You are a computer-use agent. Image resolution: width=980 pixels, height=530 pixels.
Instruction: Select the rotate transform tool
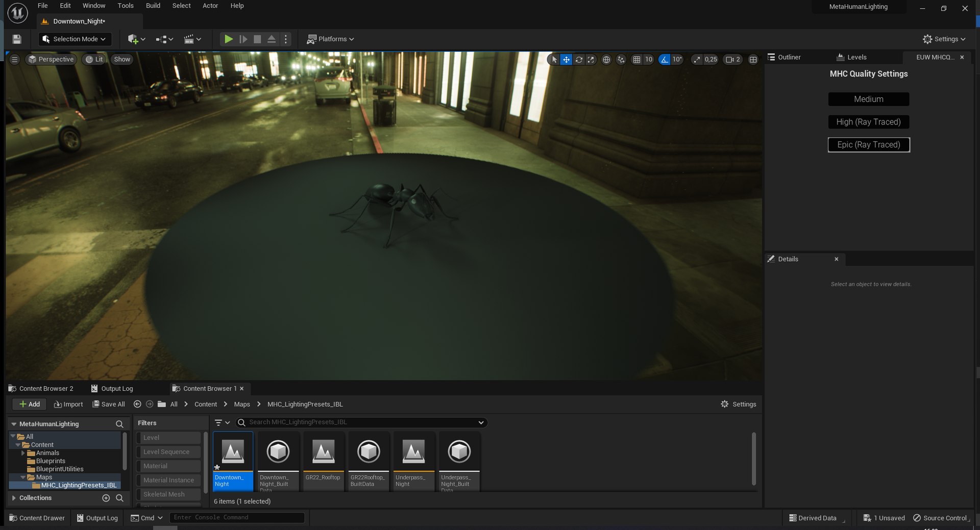(579, 60)
